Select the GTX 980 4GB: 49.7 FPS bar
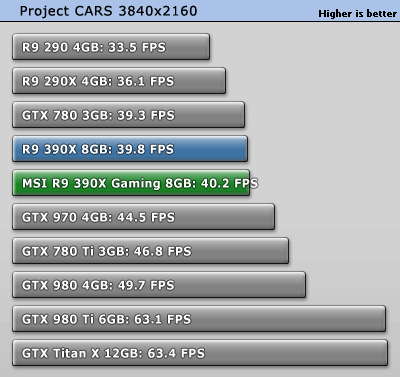 pyautogui.click(x=159, y=285)
